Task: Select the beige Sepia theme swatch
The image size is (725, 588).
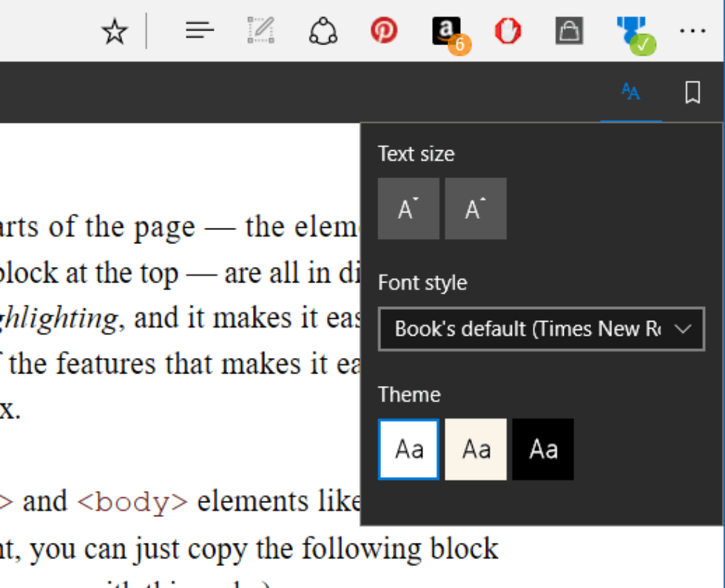Action: coord(476,450)
